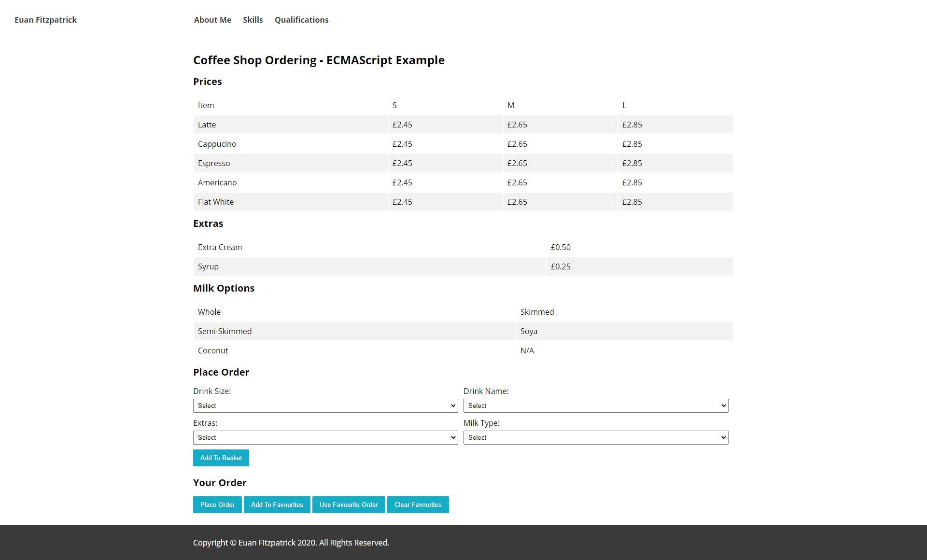Select the Latte row in Prices table
The width and height of the screenshot is (927, 560).
point(207,124)
